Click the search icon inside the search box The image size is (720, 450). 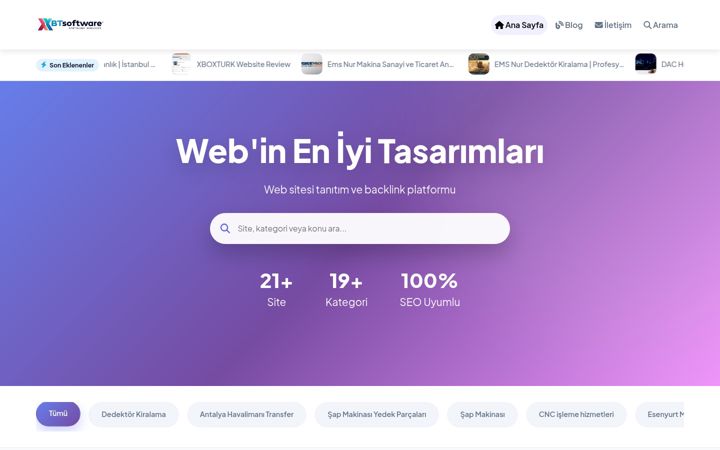click(x=225, y=228)
